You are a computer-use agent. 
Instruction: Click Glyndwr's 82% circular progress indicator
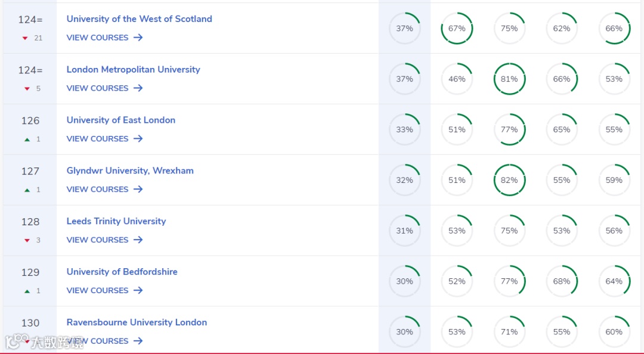[509, 180]
